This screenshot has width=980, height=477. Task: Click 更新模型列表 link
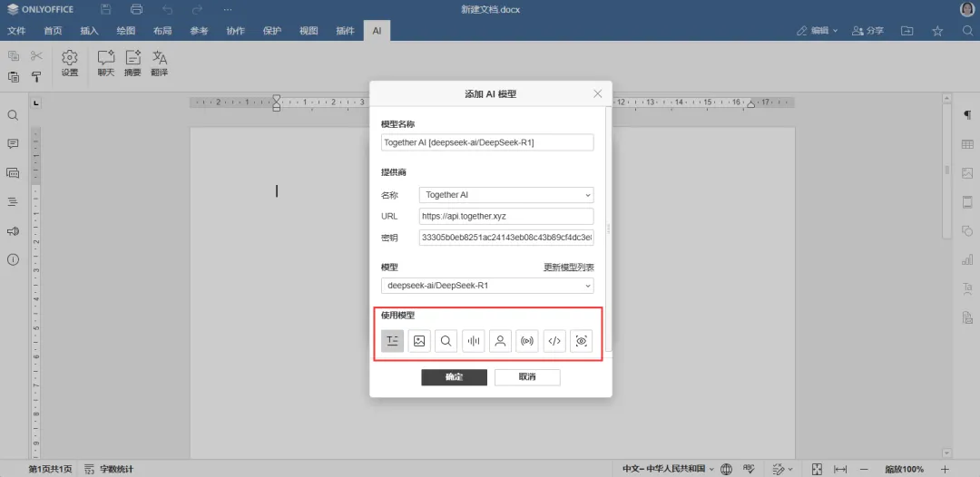click(x=569, y=268)
